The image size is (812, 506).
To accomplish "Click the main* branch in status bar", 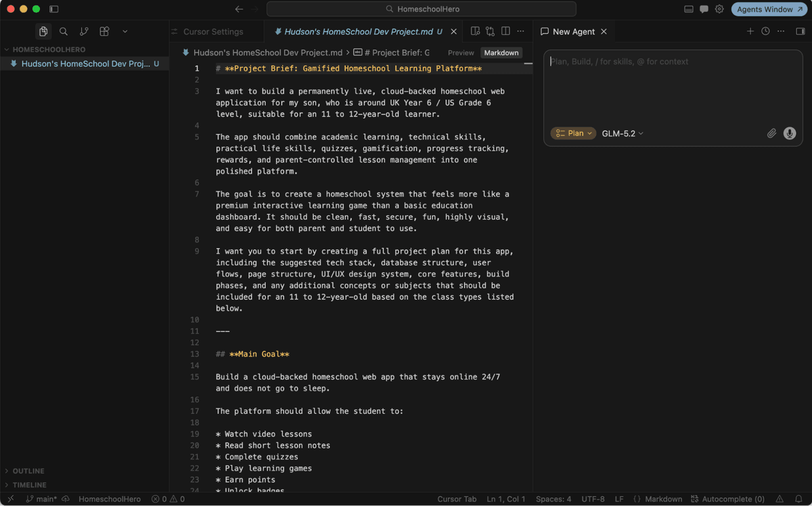I will point(41,499).
